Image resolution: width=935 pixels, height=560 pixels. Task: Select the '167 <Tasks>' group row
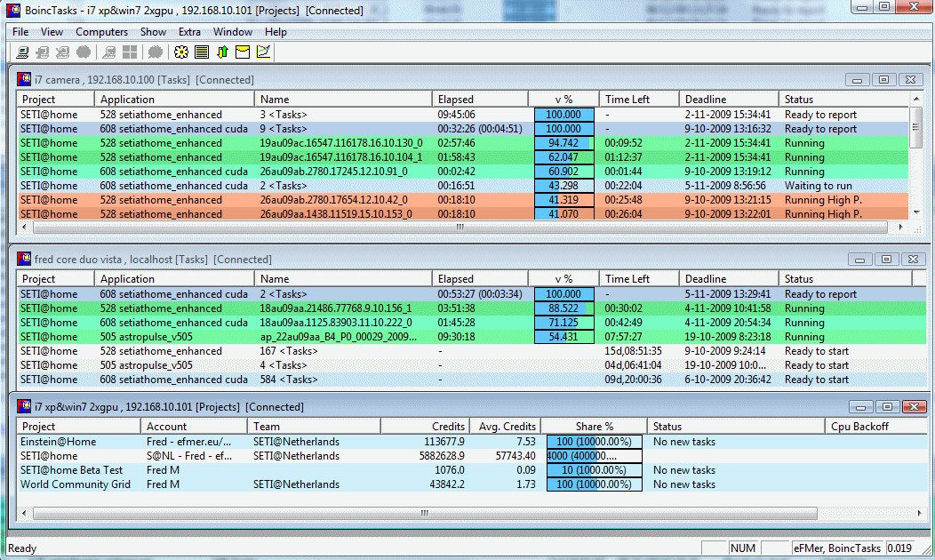[x=472, y=351]
